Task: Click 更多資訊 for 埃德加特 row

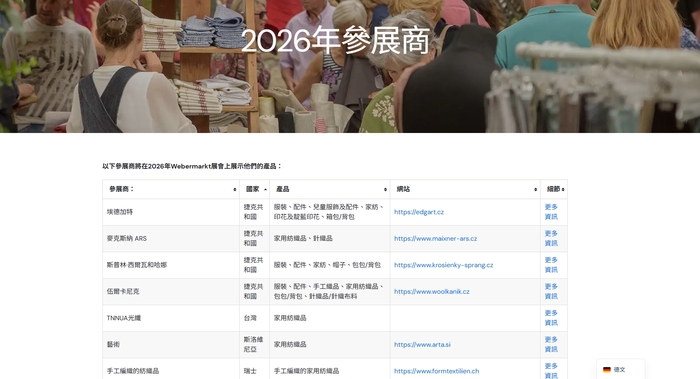Action: click(x=551, y=212)
